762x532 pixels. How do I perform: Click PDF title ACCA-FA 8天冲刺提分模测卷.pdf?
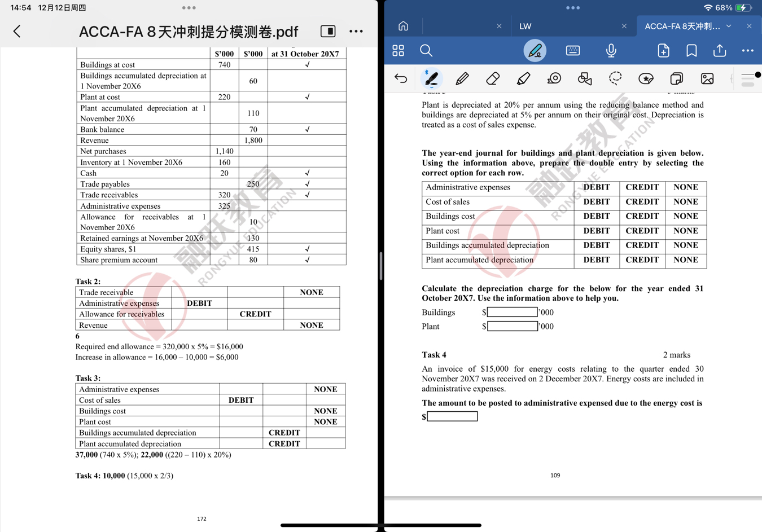189,32
